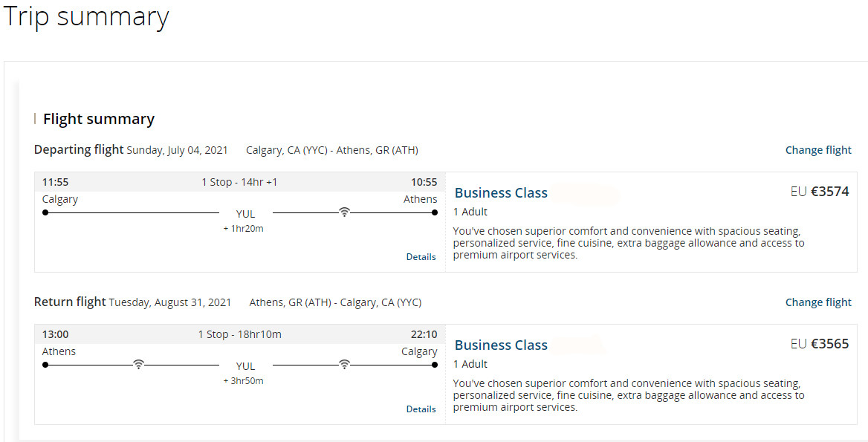Image resolution: width=868 pixels, height=442 pixels.
Task: Click Calgary departure dot on outbound route line
Action: 45,212
